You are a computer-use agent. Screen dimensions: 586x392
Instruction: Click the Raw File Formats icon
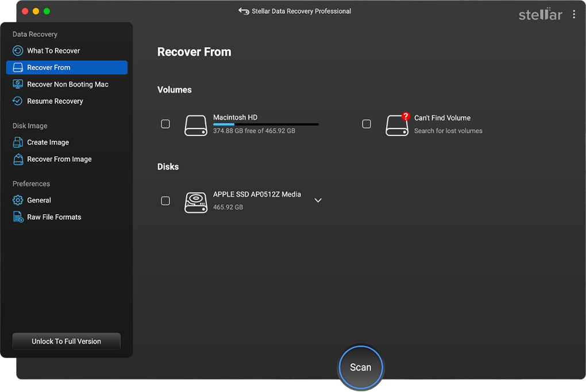pyautogui.click(x=18, y=217)
